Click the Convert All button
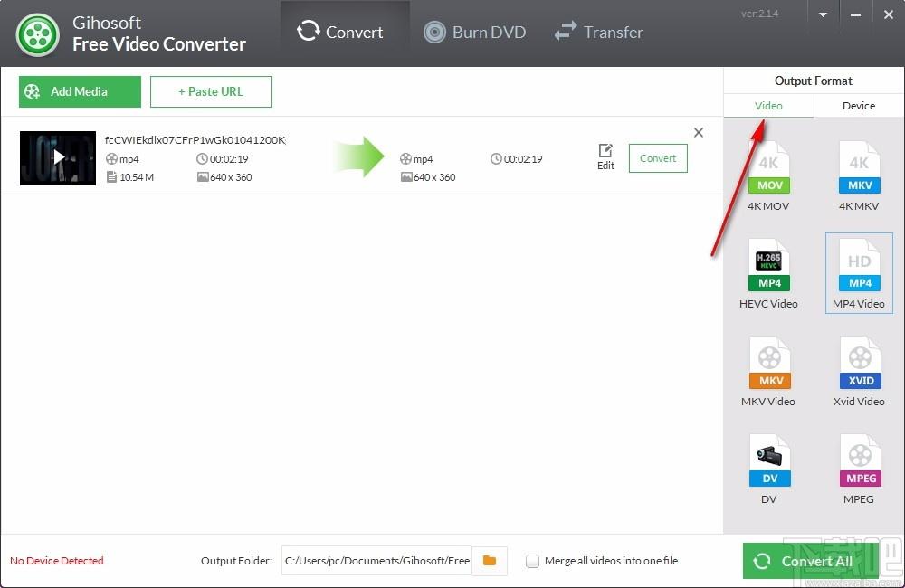 [x=811, y=561]
